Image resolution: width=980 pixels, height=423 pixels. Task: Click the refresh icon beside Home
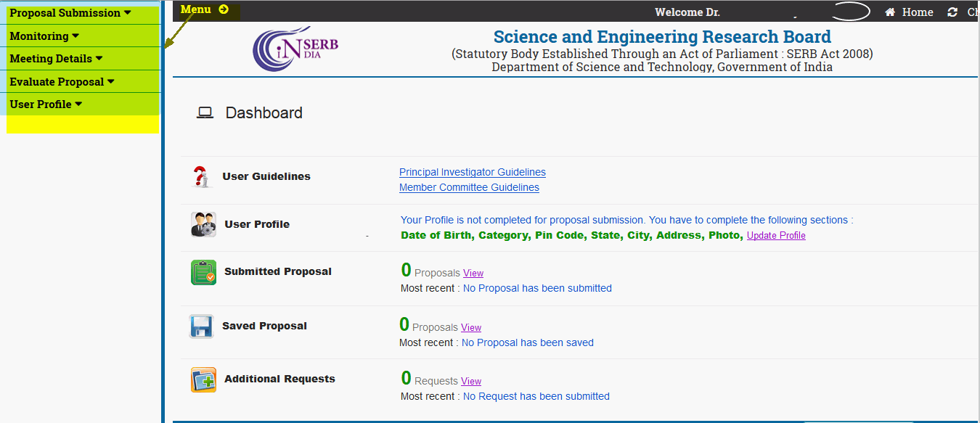pos(952,12)
